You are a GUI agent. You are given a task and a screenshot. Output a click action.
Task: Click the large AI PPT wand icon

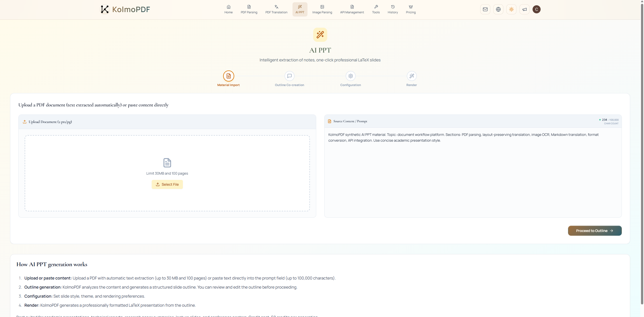click(x=320, y=35)
